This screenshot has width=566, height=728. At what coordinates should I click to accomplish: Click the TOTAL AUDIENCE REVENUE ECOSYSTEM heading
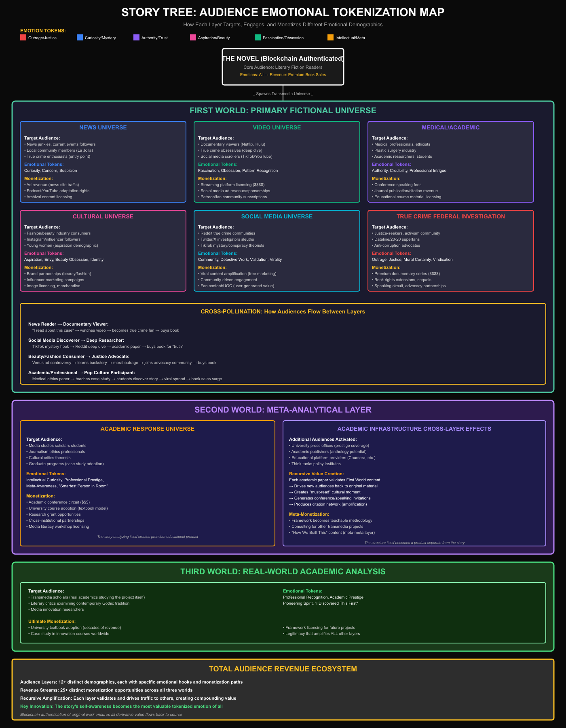point(283,669)
